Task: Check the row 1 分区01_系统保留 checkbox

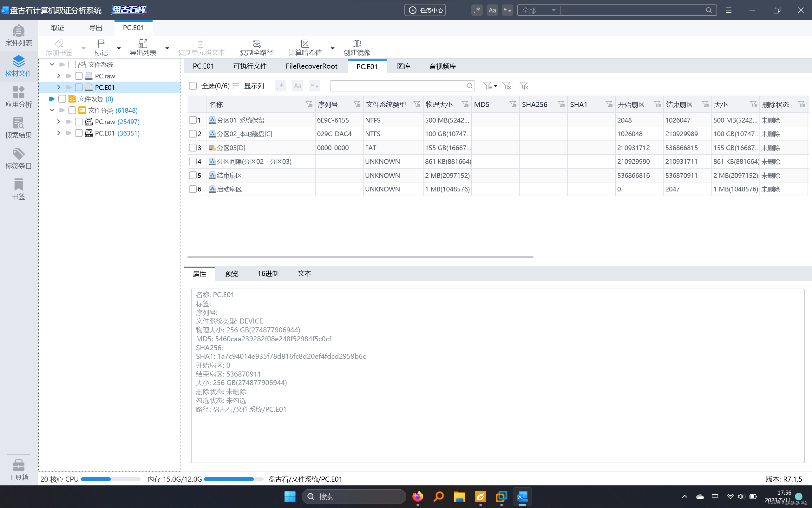Action: [193, 120]
